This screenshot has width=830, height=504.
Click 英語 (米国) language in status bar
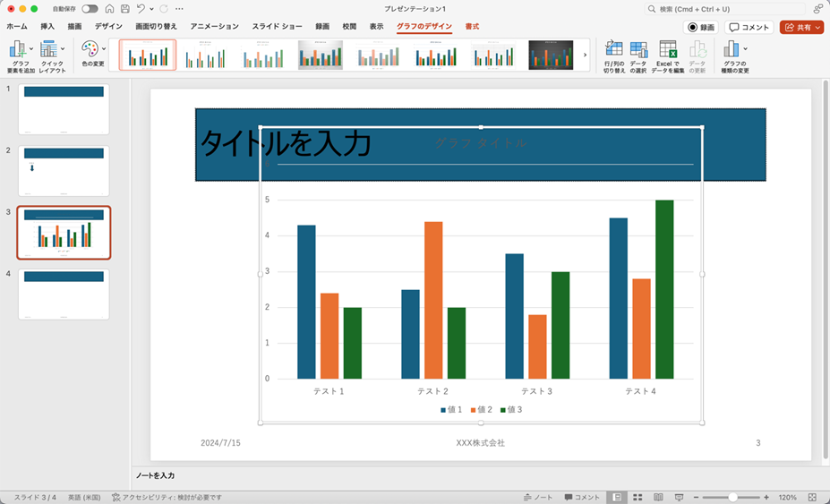pos(84,497)
